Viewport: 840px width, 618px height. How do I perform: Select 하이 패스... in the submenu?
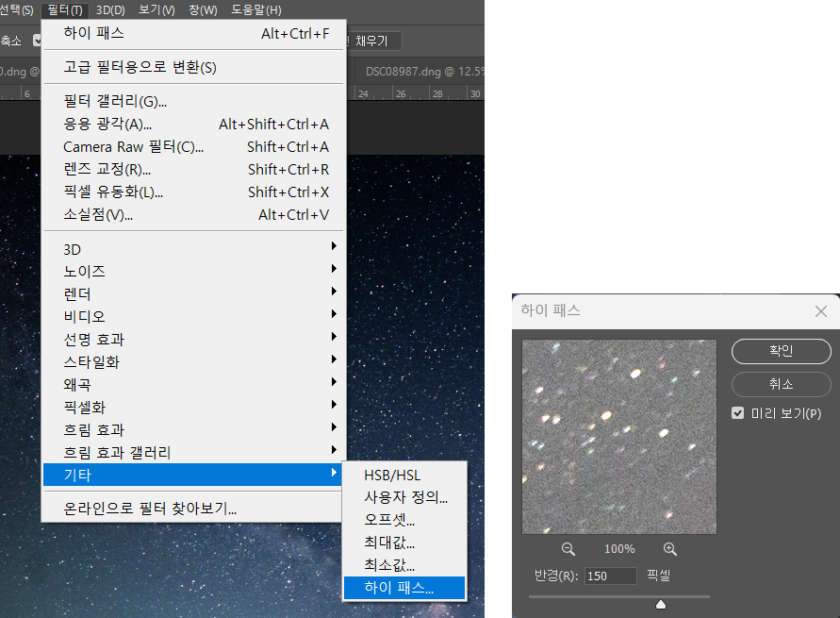404,588
